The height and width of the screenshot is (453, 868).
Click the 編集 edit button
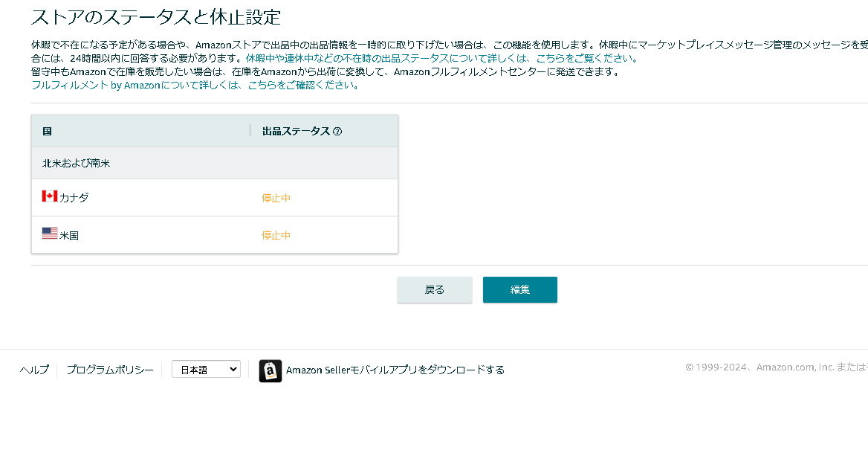(x=519, y=289)
